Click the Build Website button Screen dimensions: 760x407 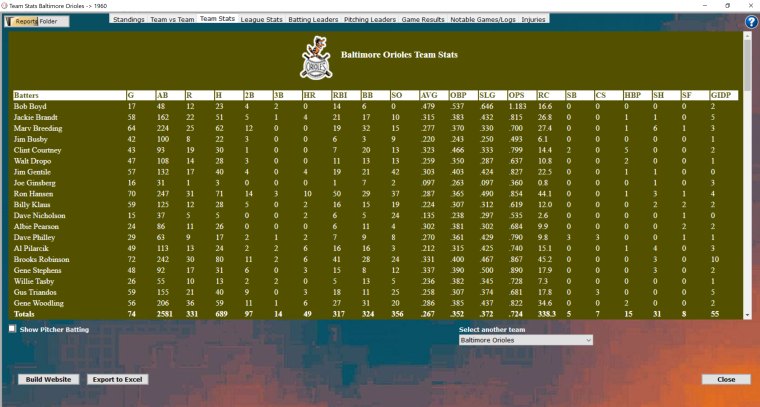(x=48, y=379)
